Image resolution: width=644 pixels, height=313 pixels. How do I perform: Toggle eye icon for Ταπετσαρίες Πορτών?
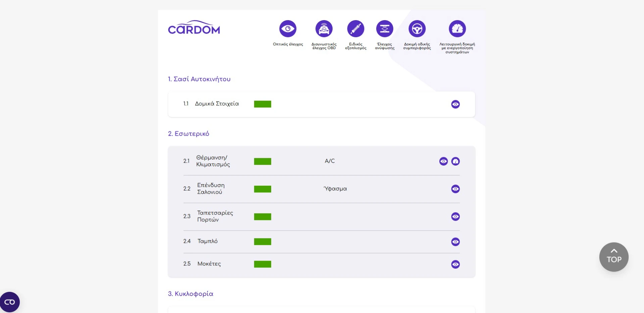click(455, 217)
